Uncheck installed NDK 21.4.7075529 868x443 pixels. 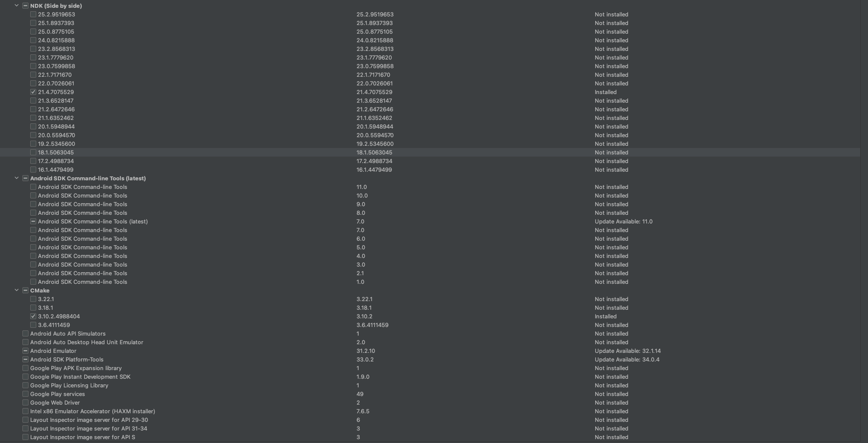[x=33, y=92]
